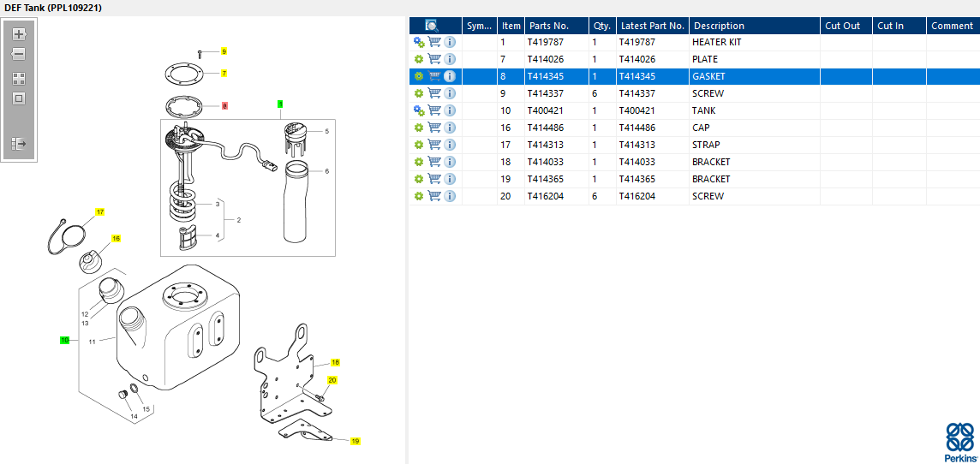The width and height of the screenshot is (980, 464).
Task: Select the single square fit view icon
Action: (19, 98)
